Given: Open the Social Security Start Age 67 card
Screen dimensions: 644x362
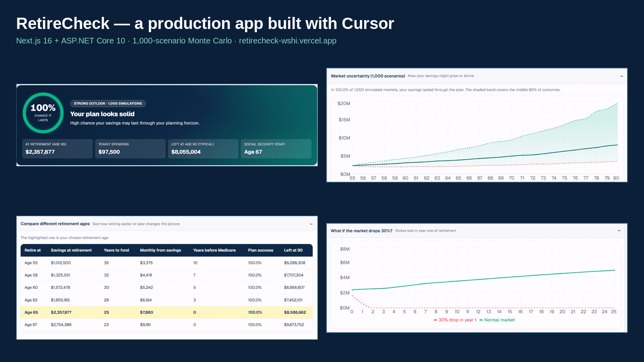Looking at the screenshot, I should (276, 149).
